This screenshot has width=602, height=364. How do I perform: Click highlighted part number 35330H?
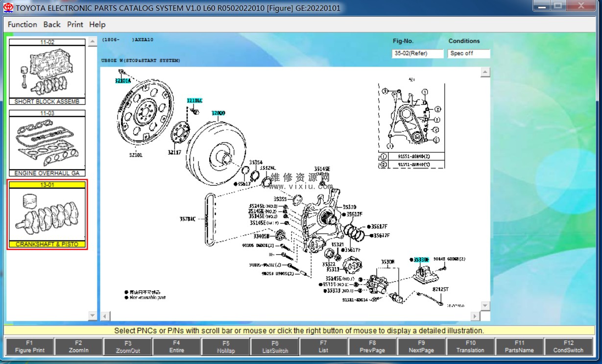click(x=421, y=259)
